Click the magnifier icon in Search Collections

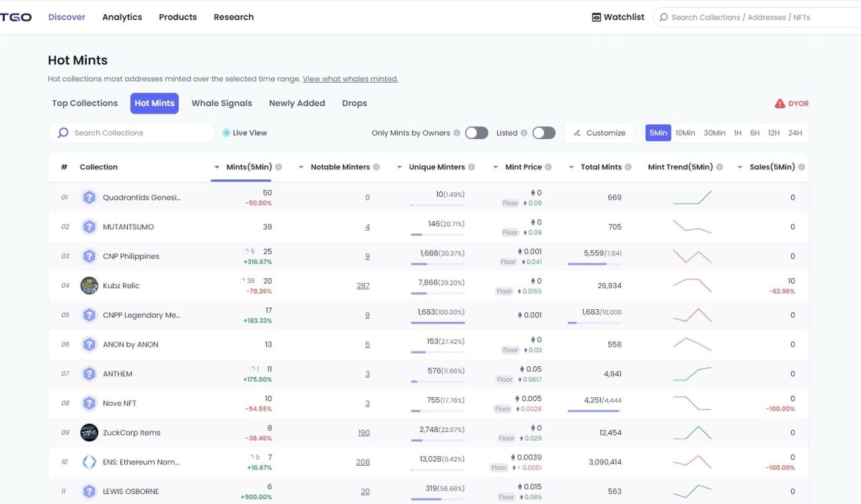pyautogui.click(x=63, y=133)
